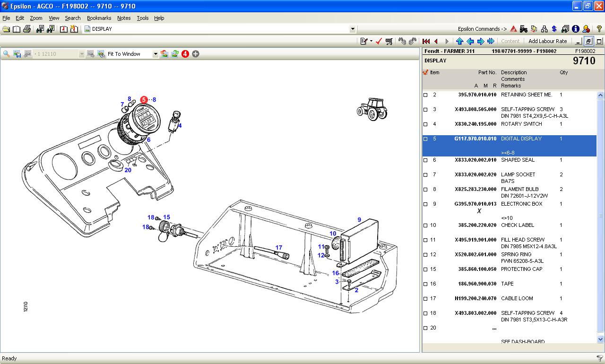
Task: Go to first page using red rewind arrow
Action: pyautogui.click(x=426, y=41)
